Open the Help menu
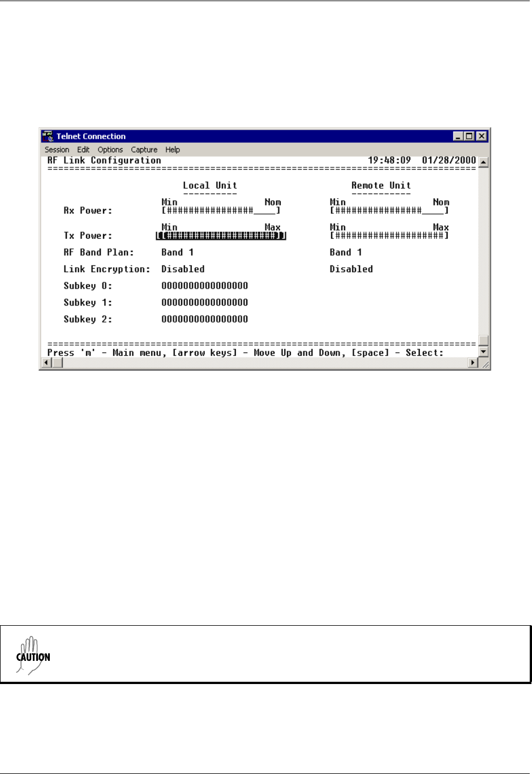The image size is (532, 774). (173, 149)
